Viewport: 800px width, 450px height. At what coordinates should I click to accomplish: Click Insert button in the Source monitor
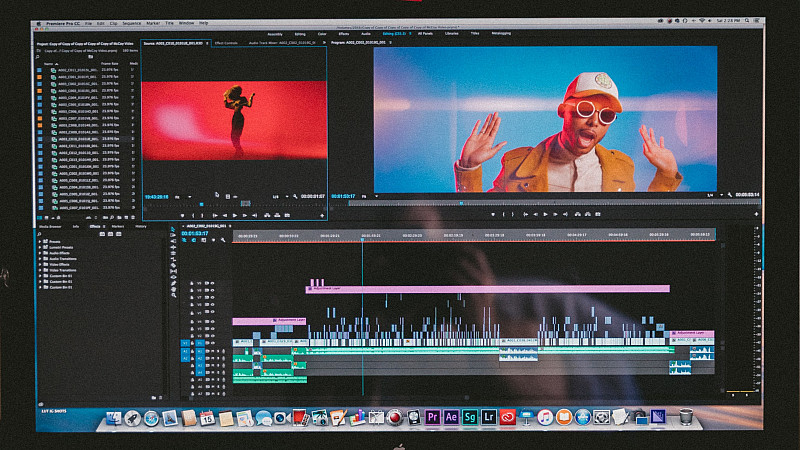pyautogui.click(x=267, y=215)
